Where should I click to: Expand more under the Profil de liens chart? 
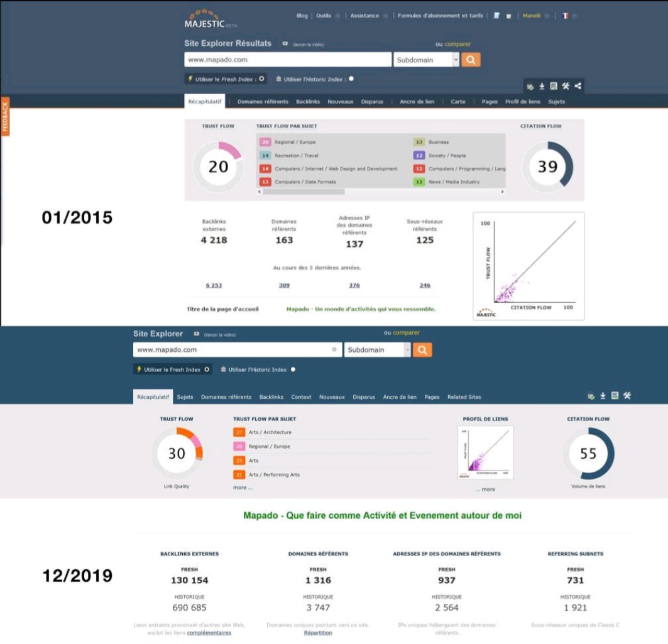(486, 489)
